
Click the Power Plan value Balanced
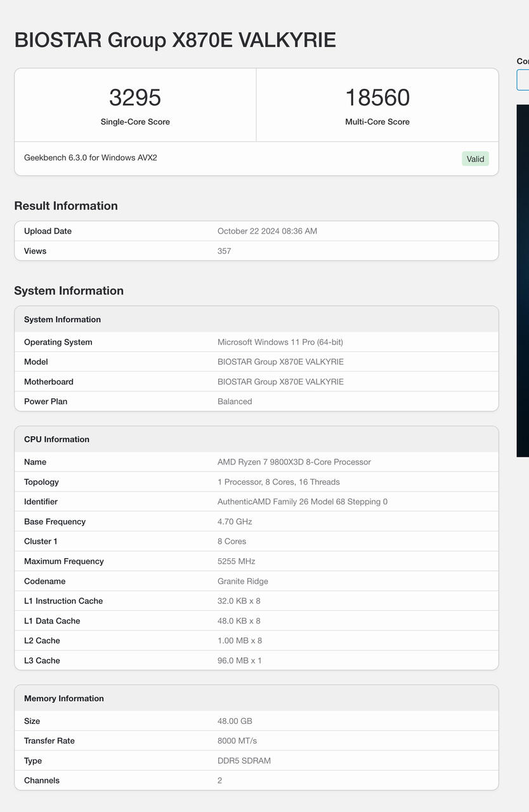point(235,402)
